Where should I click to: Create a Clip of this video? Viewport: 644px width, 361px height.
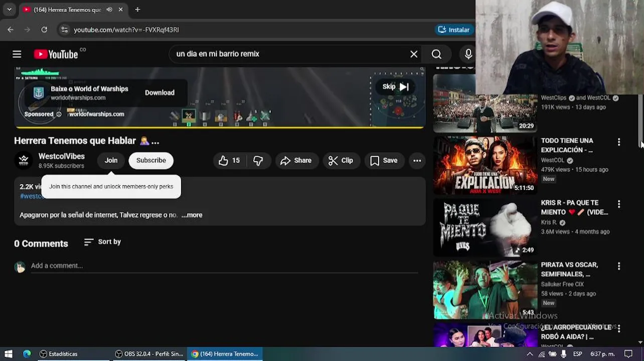[341, 160]
